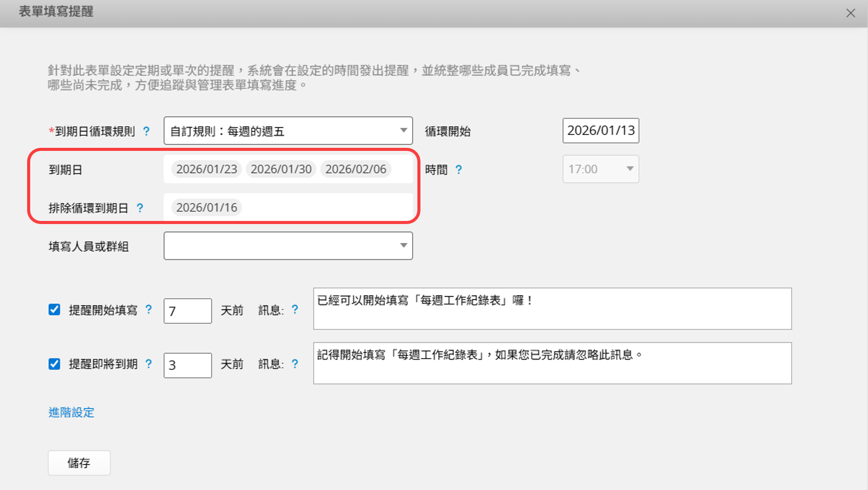Expand the 填寫人員或群組 dropdown
This screenshot has height=490, width=868.
pyautogui.click(x=288, y=246)
